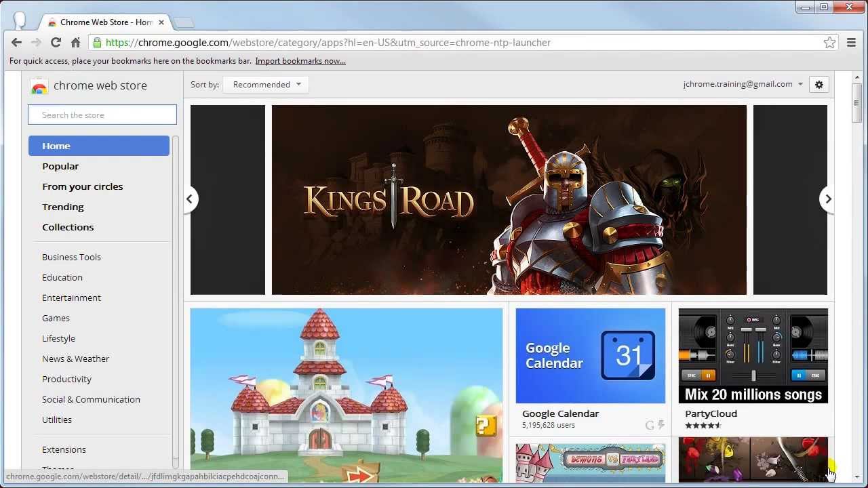Viewport: 868px width, 488px height.
Task: Open the castle game featured tile
Action: pyautogui.click(x=347, y=395)
